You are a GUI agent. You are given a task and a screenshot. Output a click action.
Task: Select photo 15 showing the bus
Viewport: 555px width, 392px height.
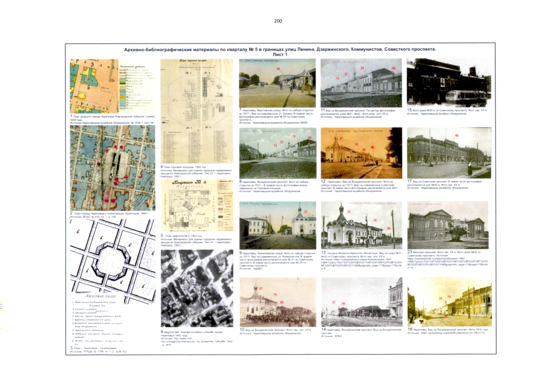point(449,82)
